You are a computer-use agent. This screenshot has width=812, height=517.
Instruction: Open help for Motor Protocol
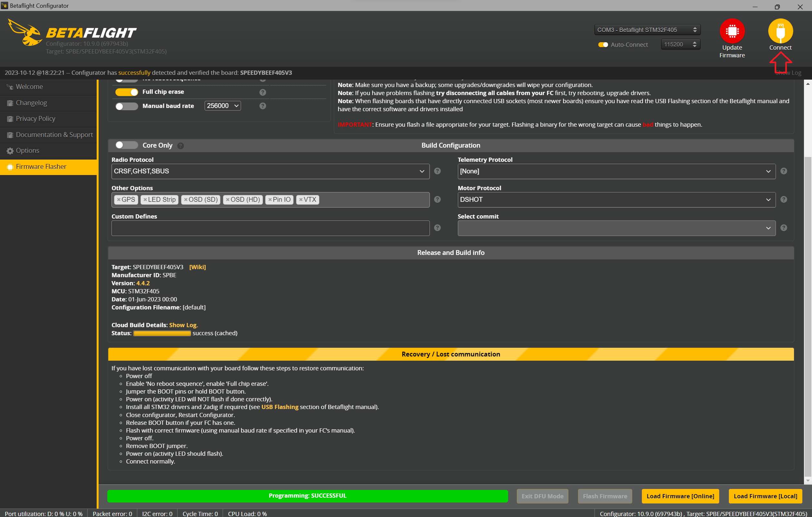point(783,199)
